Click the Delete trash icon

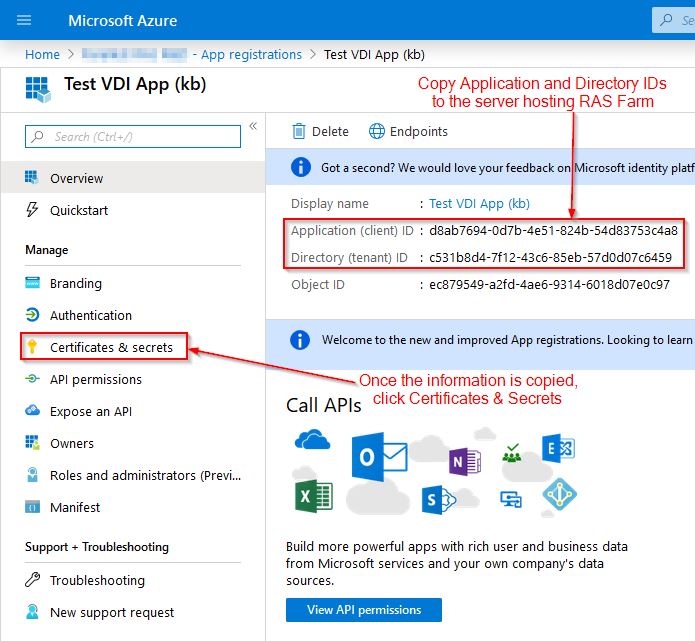(298, 131)
